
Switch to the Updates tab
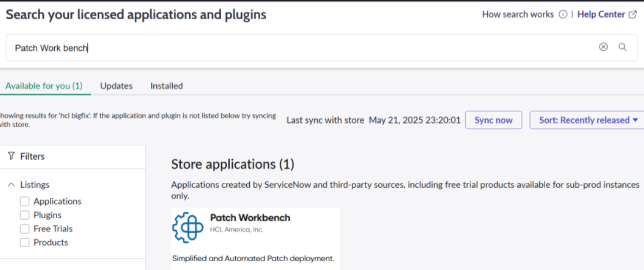(x=116, y=86)
